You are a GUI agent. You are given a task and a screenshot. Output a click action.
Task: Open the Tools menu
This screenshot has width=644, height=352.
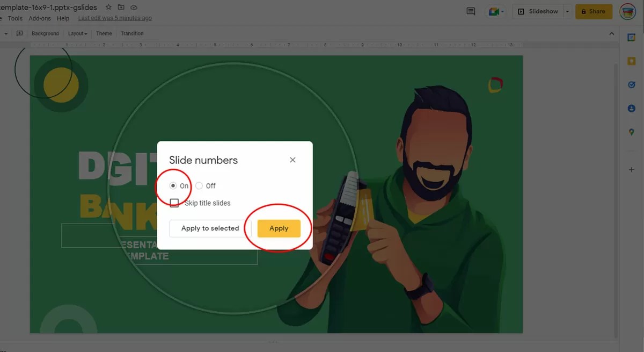[14, 18]
